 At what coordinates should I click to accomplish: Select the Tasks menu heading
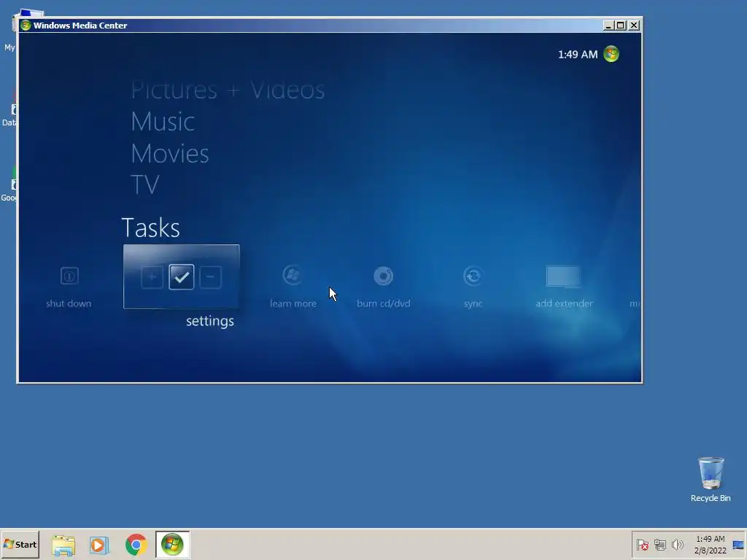151,227
